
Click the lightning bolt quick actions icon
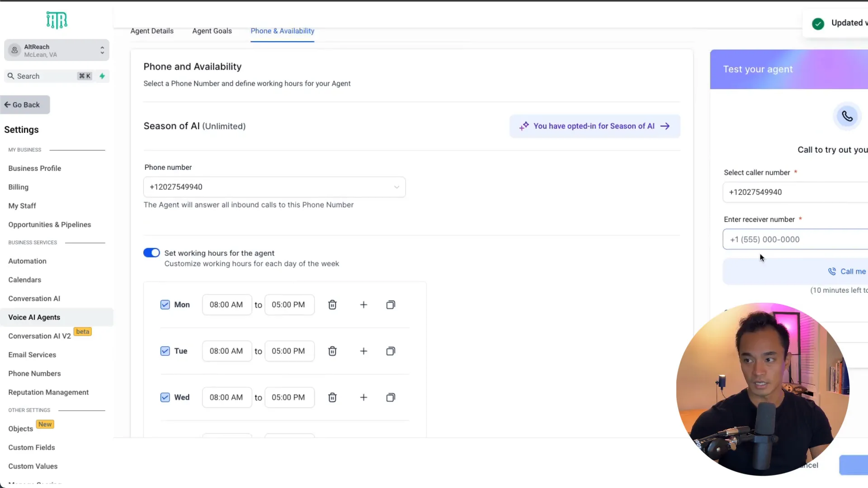point(102,76)
